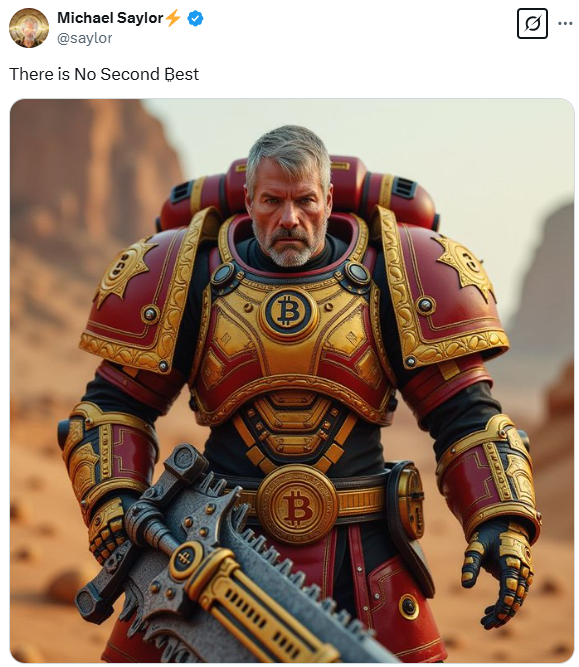Open the three-dot more options menu
579x667 pixels.
[565, 23]
